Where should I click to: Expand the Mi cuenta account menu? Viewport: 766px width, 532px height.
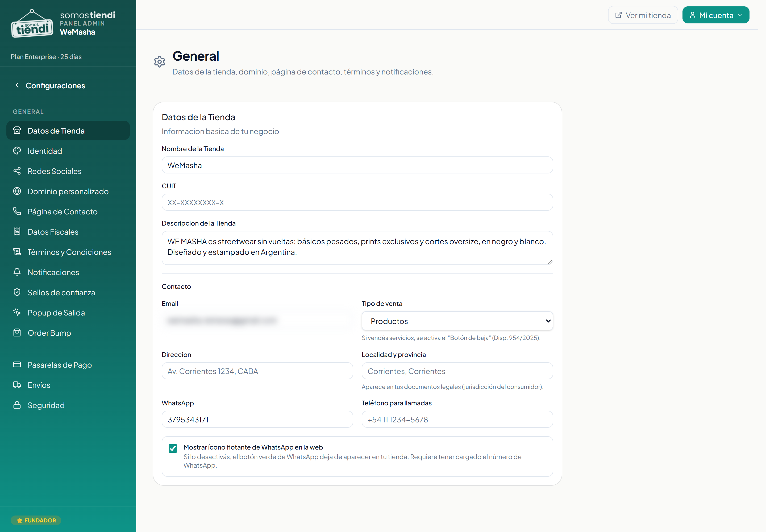coord(716,15)
